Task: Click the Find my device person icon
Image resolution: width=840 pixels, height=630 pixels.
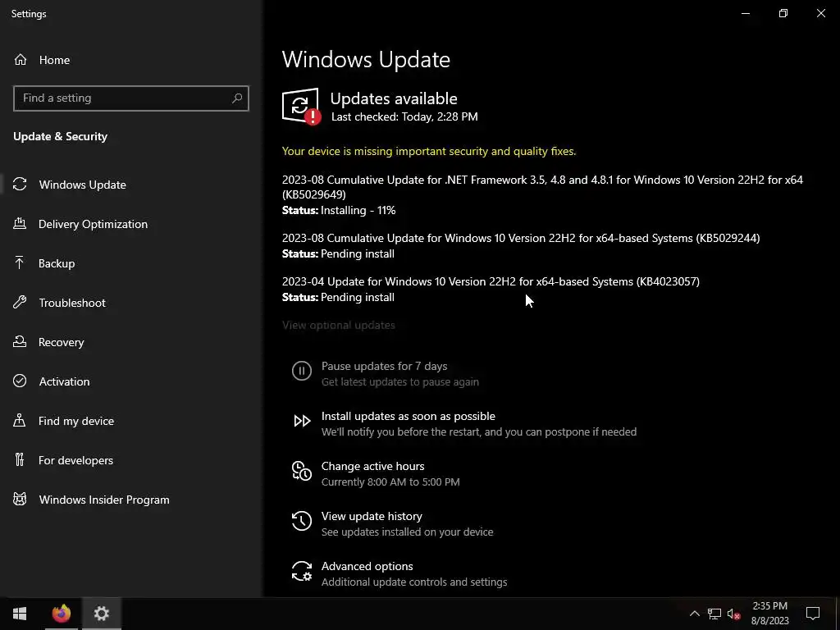Action: (x=20, y=420)
